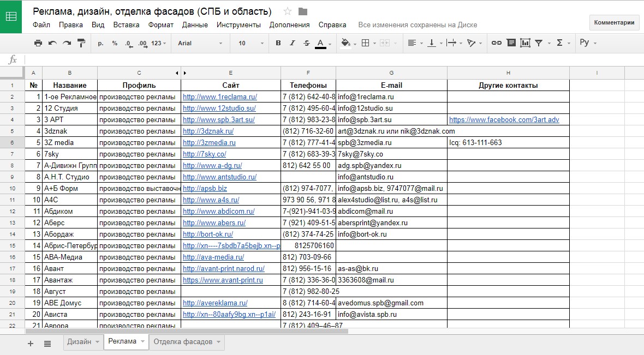The height and width of the screenshot is (355, 644).
Task: Toggle bold formatting
Action: point(278,43)
